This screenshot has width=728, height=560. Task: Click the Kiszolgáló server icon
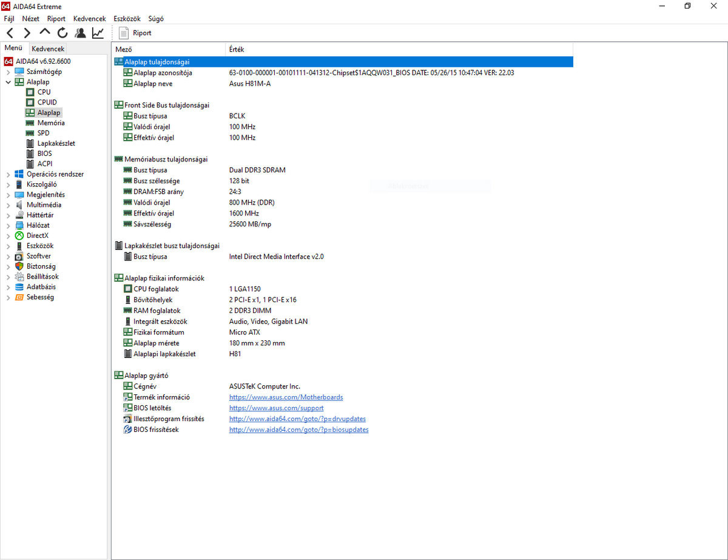point(19,184)
